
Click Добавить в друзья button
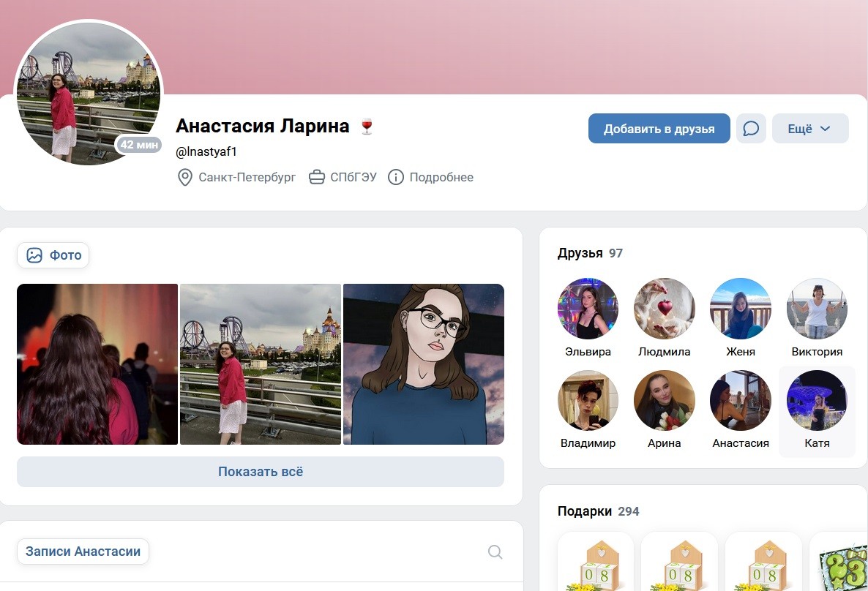click(x=659, y=129)
